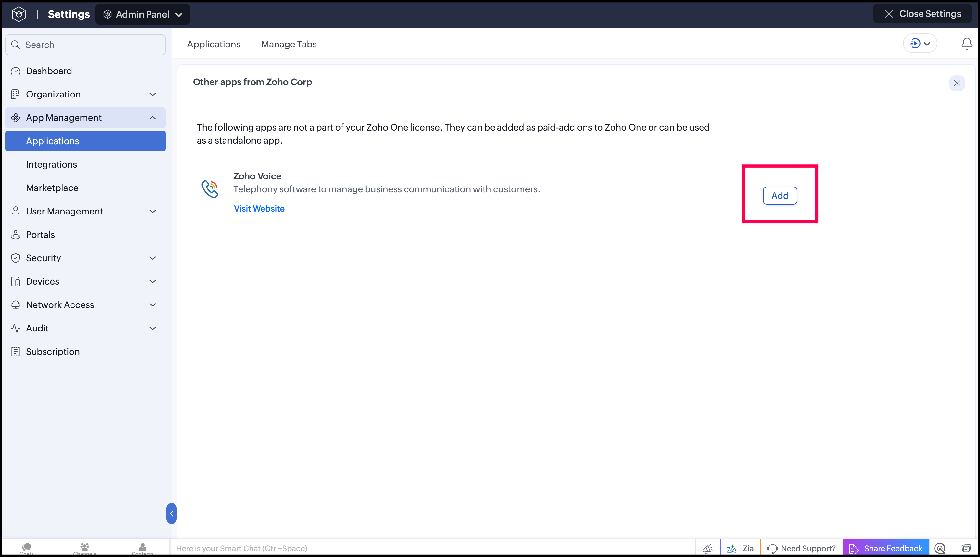This screenshot has height=557, width=980.
Task: Open the Visit Website link
Action: click(x=259, y=209)
